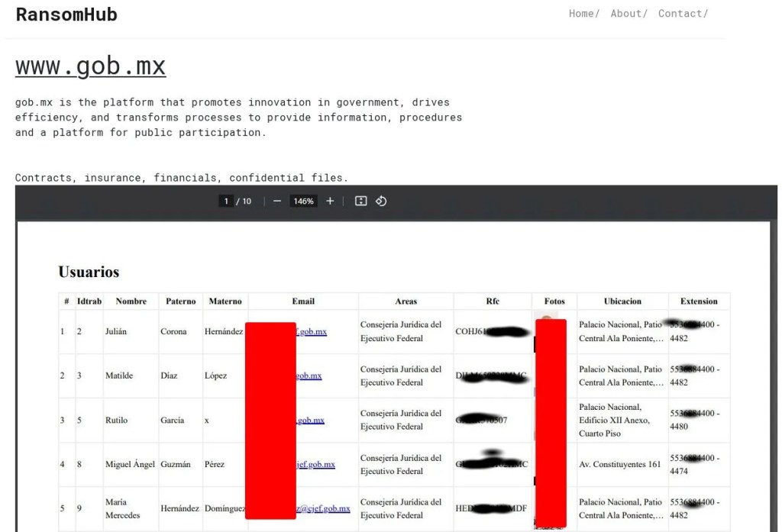Open Julián's gob.mx email link
The image size is (782, 532).
[x=312, y=331]
